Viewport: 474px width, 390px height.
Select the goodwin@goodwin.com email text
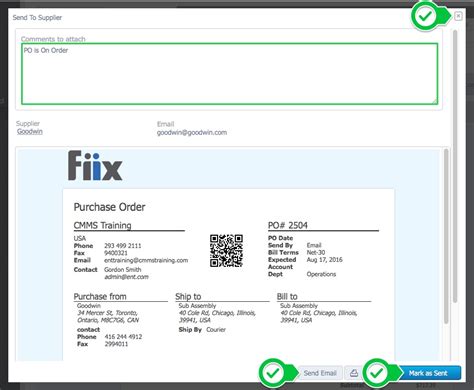coord(192,132)
